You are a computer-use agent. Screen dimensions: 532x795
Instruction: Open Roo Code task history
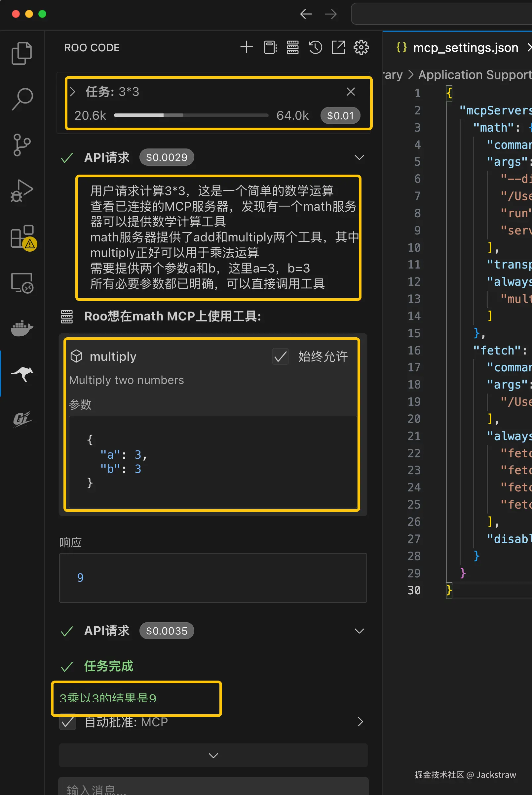click(315, 47)
